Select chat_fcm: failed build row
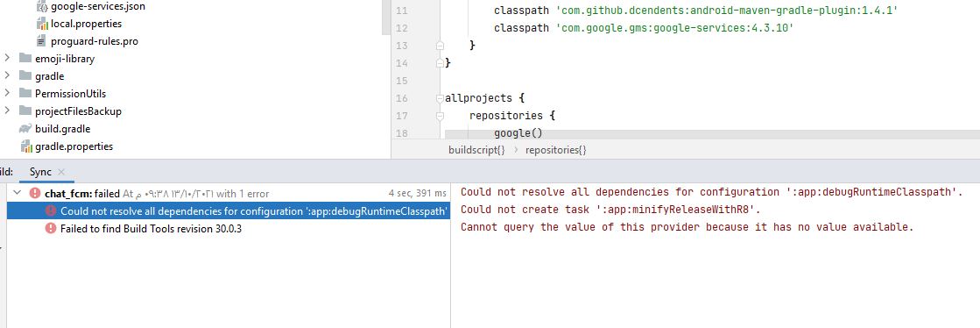Viewport: 980px width, 328px height. coord(228,194)
